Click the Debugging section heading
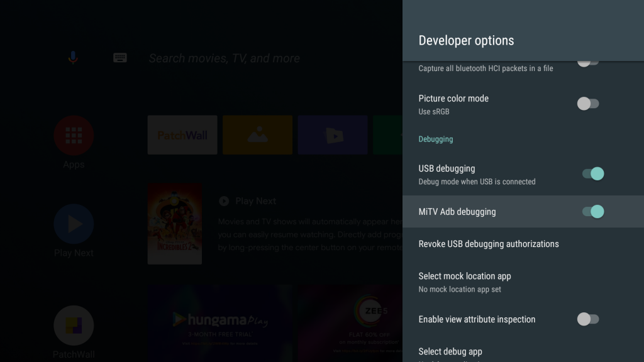 [x=436, y=139]
